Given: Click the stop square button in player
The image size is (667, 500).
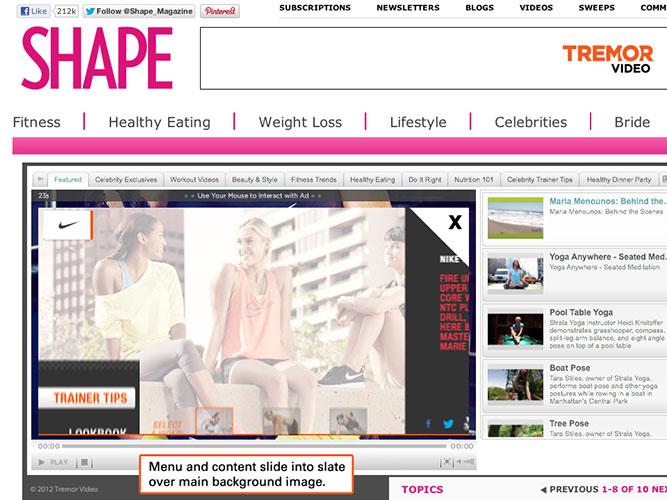Looking at the screenshot, I should (x=85, y=463).
